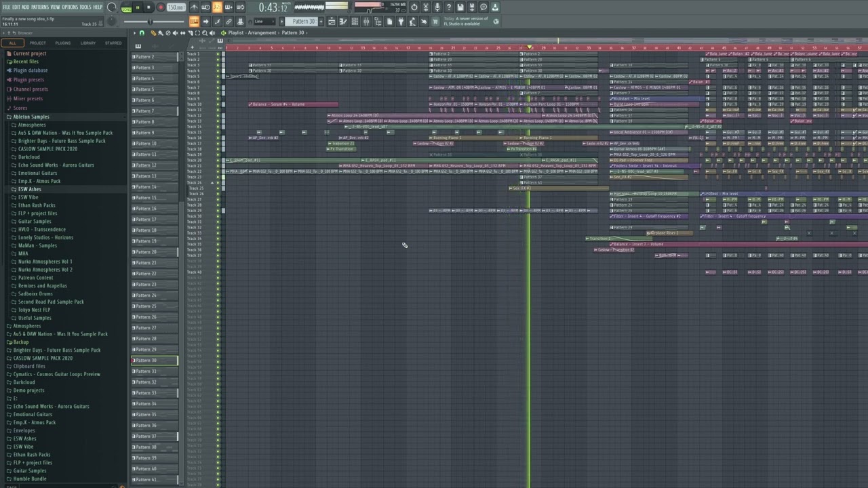Click the Playlist - Arrangement breadcrumb title

[252, 33]
